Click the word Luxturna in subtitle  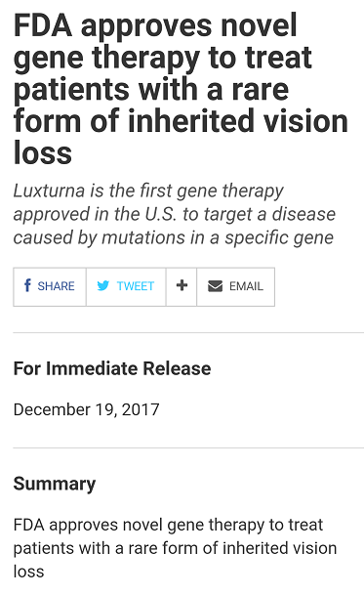pos(49,191)
